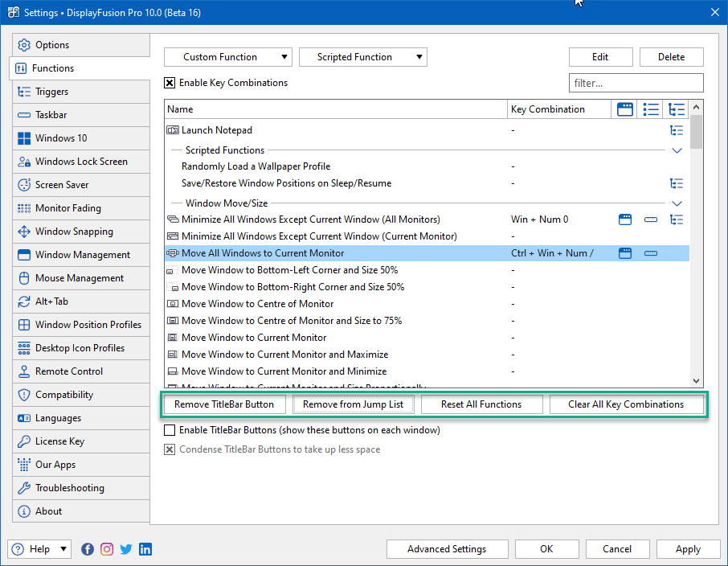Open Advanced Settings
728x566 pixels.
pos(447,549)
